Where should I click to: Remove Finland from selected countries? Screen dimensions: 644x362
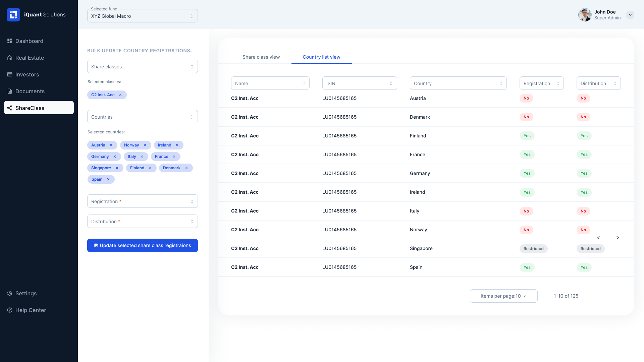pos(150,168)
